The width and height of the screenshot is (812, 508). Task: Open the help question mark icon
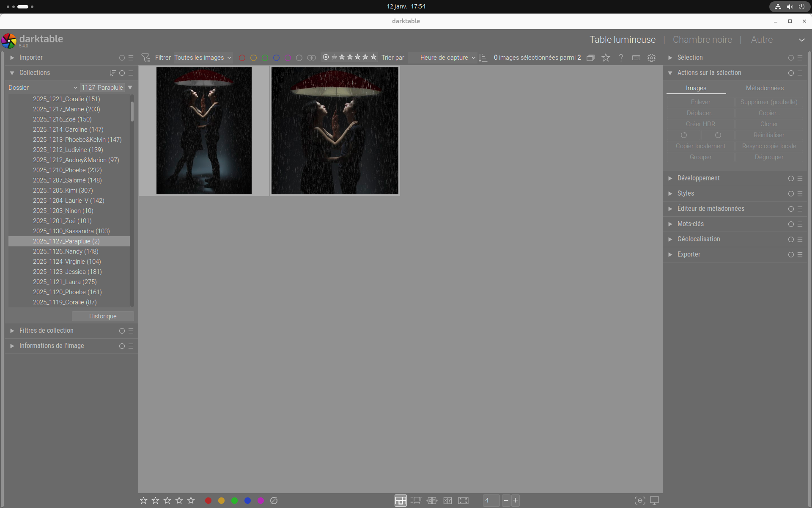[621, 58]
